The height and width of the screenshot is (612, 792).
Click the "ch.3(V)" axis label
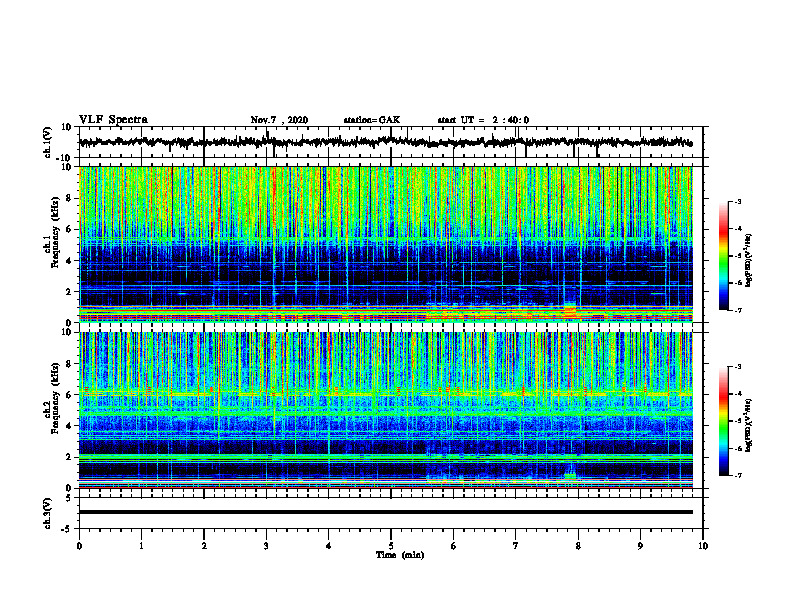tap(48, 513)
